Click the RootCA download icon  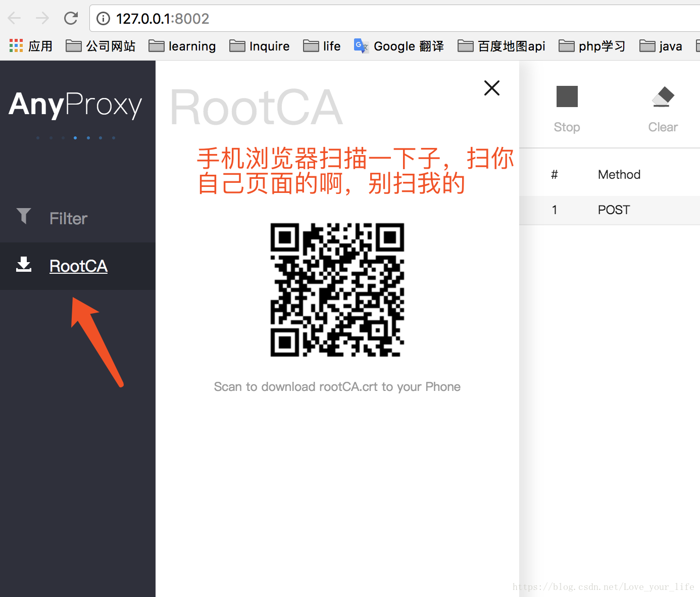24,264
